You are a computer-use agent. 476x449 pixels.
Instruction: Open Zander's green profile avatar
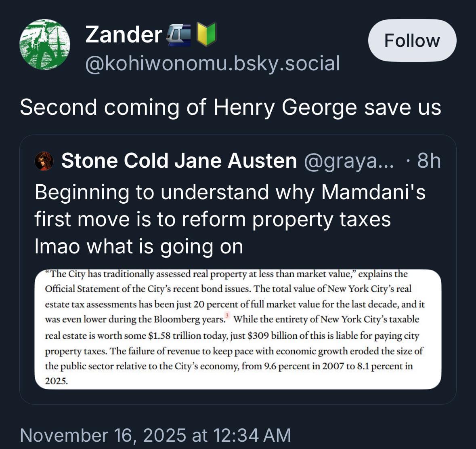(x=44, y=44)
